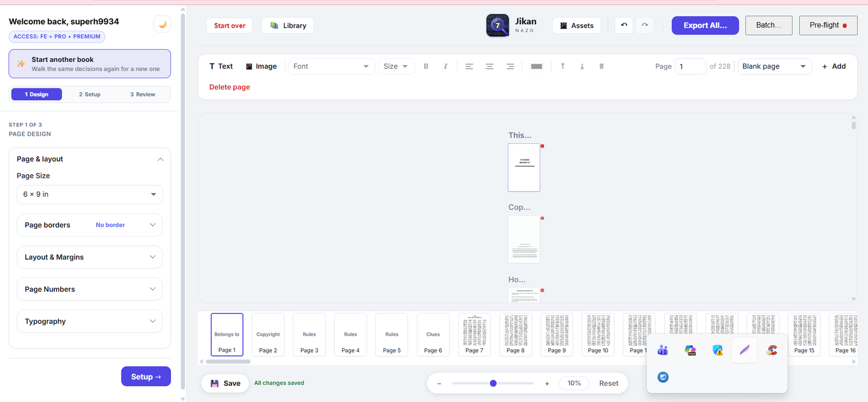Open the Blank page type dropdown
The width and height of the screenshot is (868, 402).
click(x=775, y=66)
